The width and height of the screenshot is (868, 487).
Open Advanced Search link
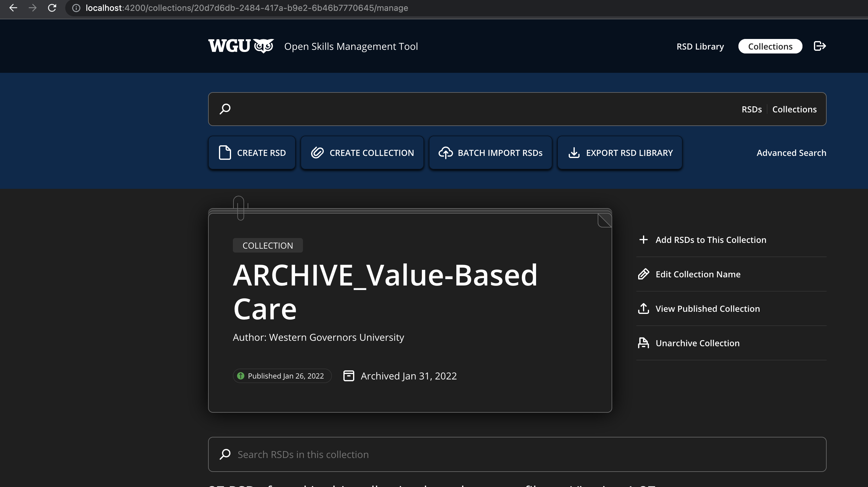791,153
